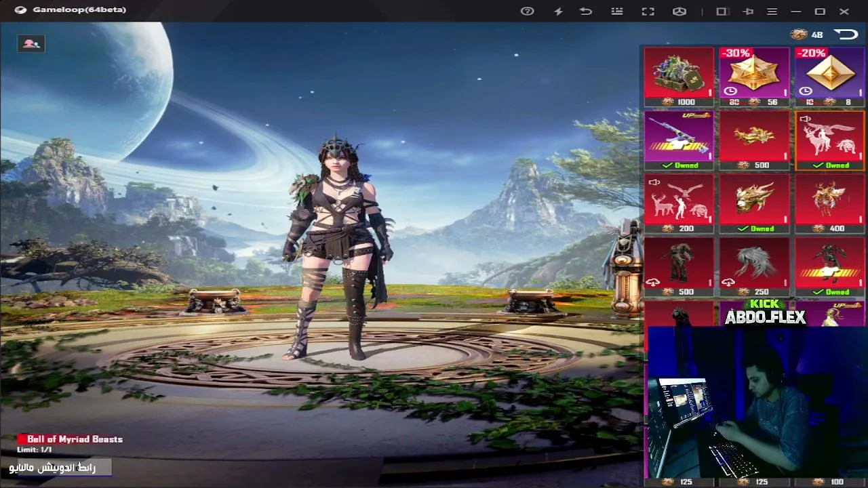Image resolution: width=868 pixels, height=488 pixels.
Task: Click the Limit: 1/1 text
Action: [x=35, y=450]
